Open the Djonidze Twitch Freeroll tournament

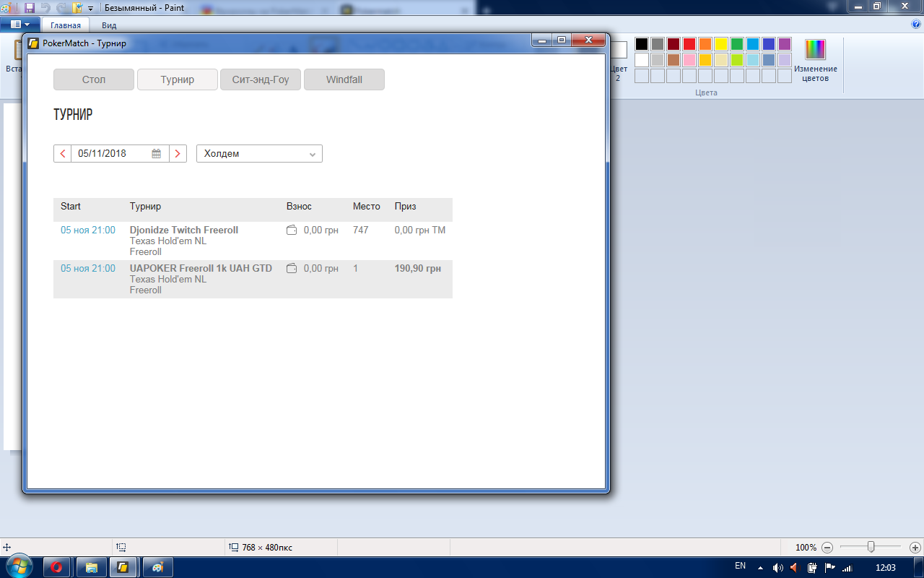click(x=184, y=230)
